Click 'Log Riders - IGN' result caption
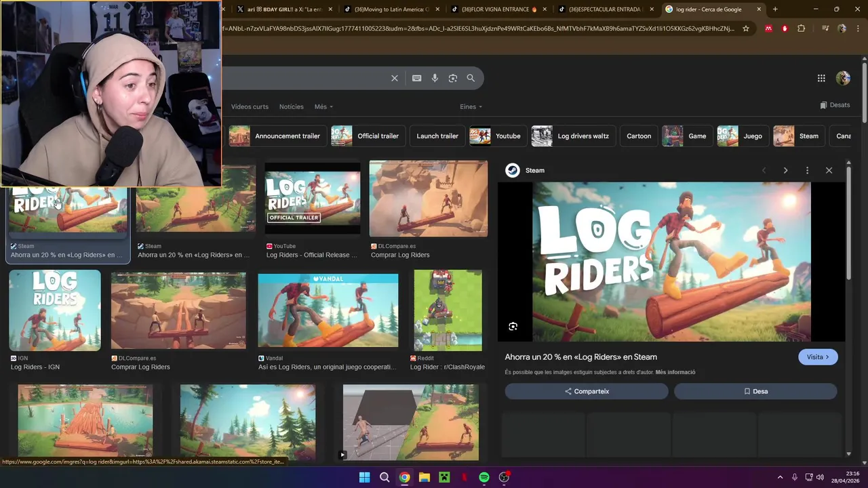868x488 pixels. tap(35, 367)
